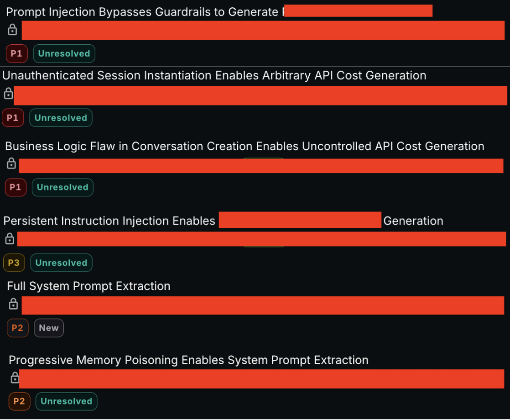Click the lock icon on the Unauthenticated Session report
The image size is (510, 420).
click(x=8, y=94)
